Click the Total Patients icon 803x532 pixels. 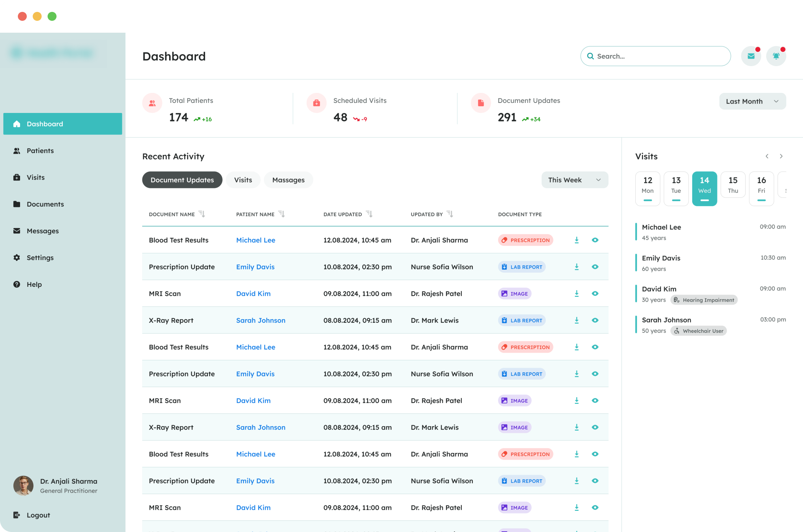[152, 103]
